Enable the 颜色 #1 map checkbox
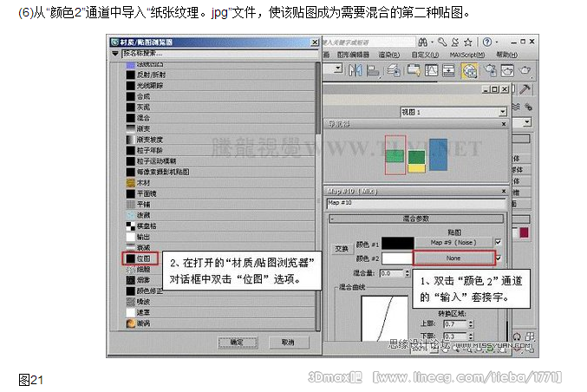 coord(498,242)
